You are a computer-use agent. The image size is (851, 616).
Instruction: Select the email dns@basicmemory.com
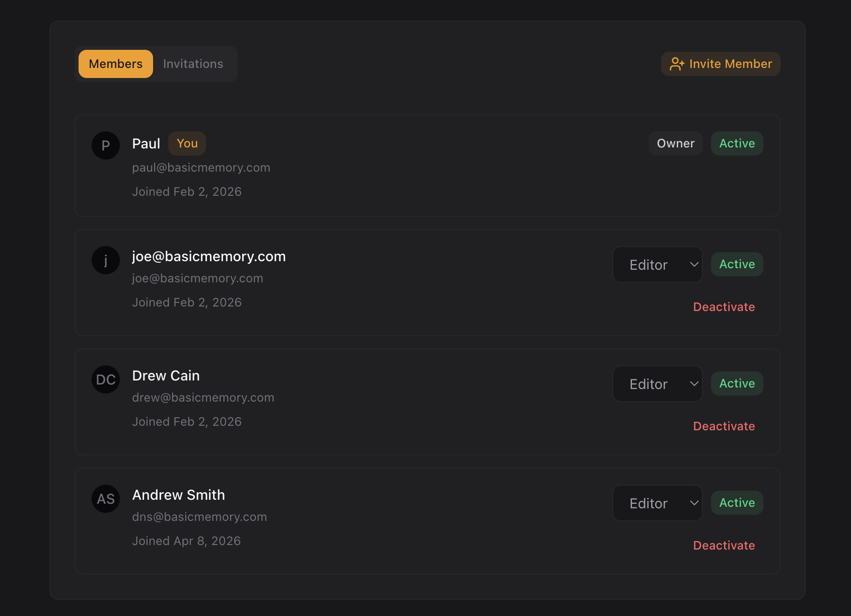pos(199,517)
